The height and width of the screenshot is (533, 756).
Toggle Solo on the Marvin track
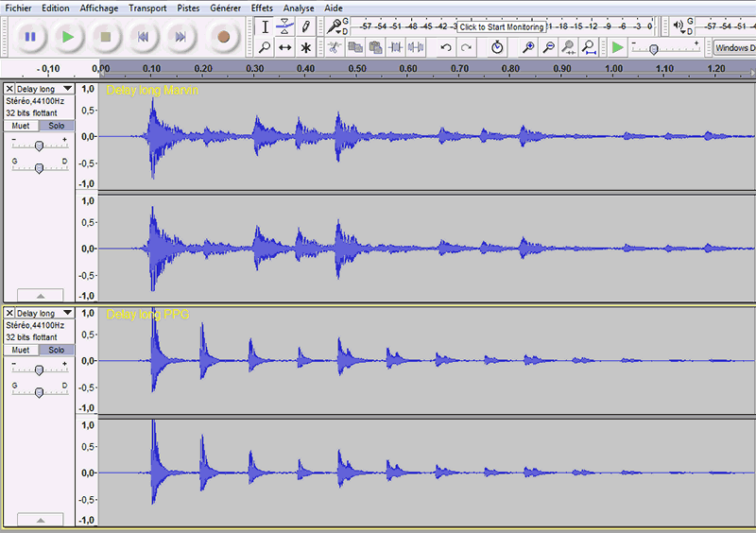point(57,126)
